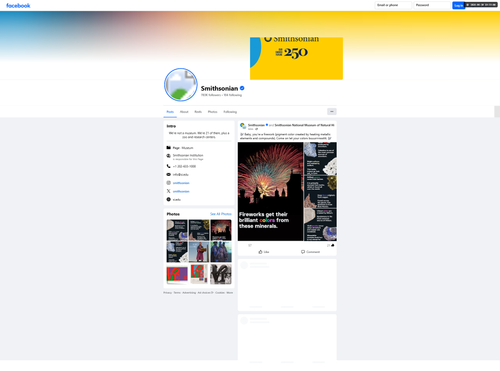The width and height of the screenshot is (500, 371).
Task: Focus the Password field
Action: (432, 5)
